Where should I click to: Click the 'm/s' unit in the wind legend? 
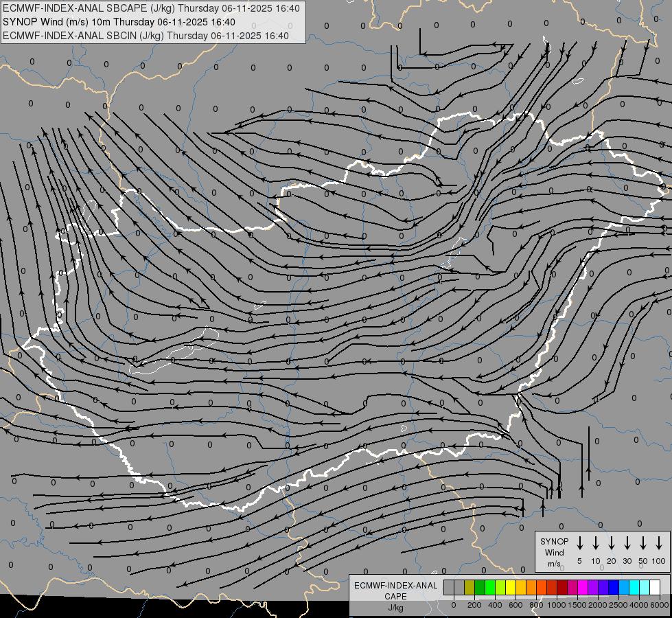click(554, 564)
